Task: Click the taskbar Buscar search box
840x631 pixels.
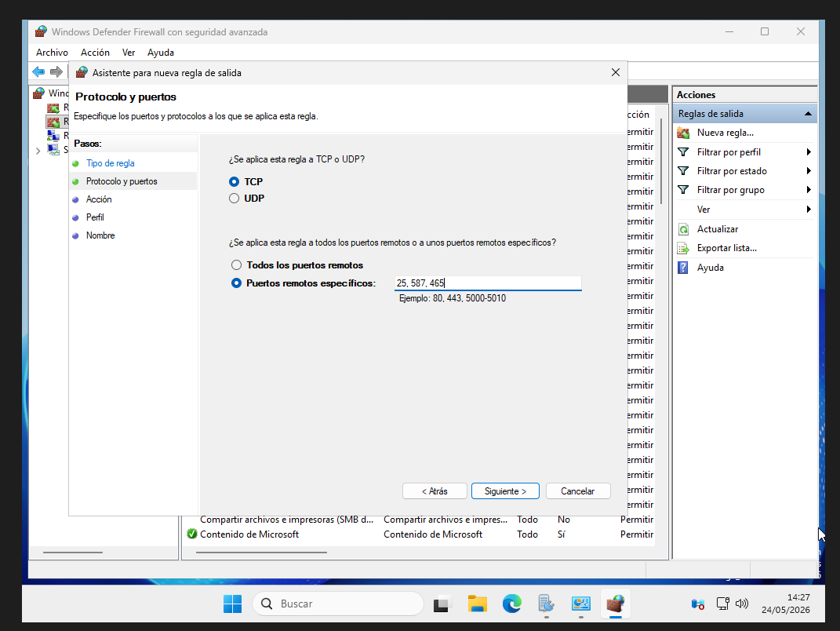Action: 337,604
